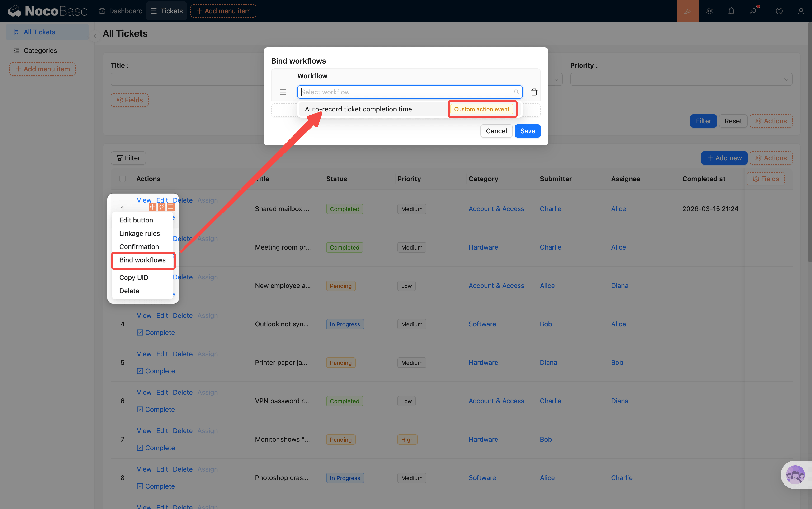Open the user profile icon
This screenshot has height=509, width=812.
tap(801, 11)
